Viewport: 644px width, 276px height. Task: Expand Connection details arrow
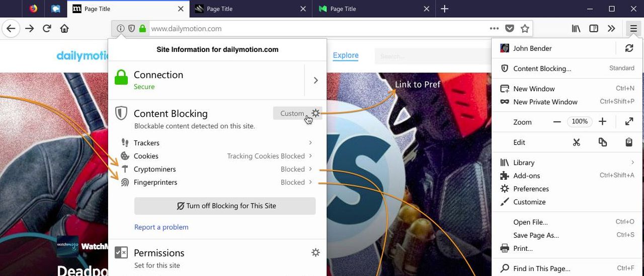tap(315, 80)
